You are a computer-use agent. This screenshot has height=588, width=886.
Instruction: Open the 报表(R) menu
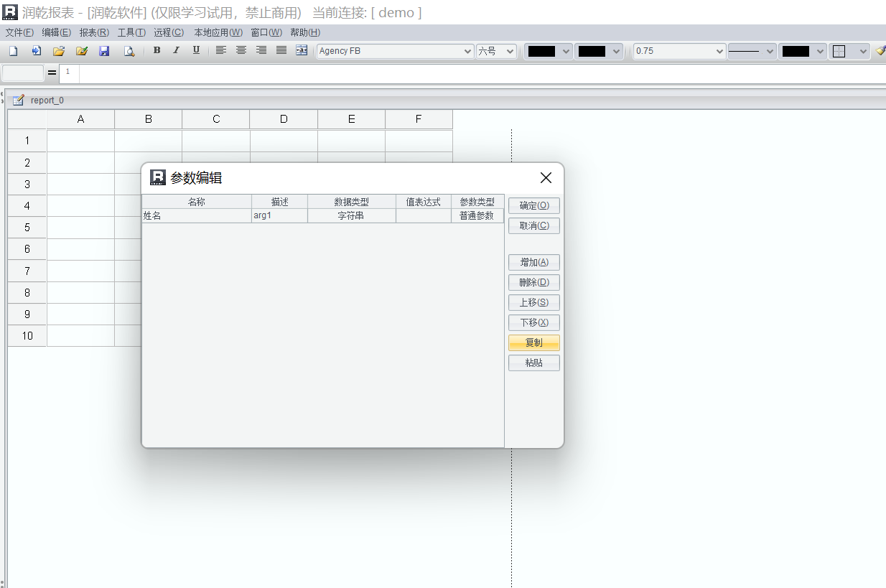pyautogui.click(x=94, y=32)
